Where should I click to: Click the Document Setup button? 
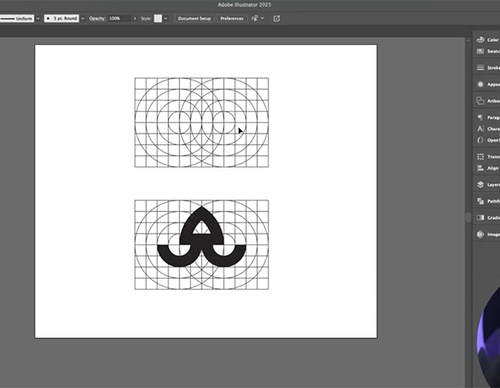click(x=194, y=18)
